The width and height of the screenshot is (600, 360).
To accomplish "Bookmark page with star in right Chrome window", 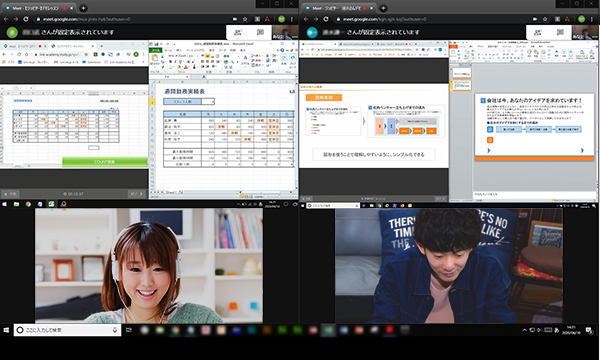I will 545,19.
